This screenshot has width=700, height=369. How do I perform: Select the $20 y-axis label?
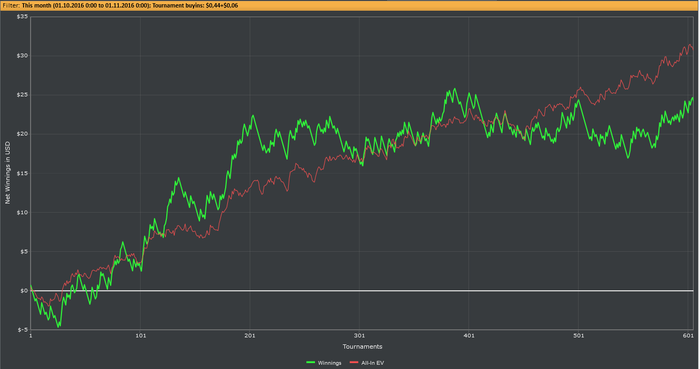22,134
